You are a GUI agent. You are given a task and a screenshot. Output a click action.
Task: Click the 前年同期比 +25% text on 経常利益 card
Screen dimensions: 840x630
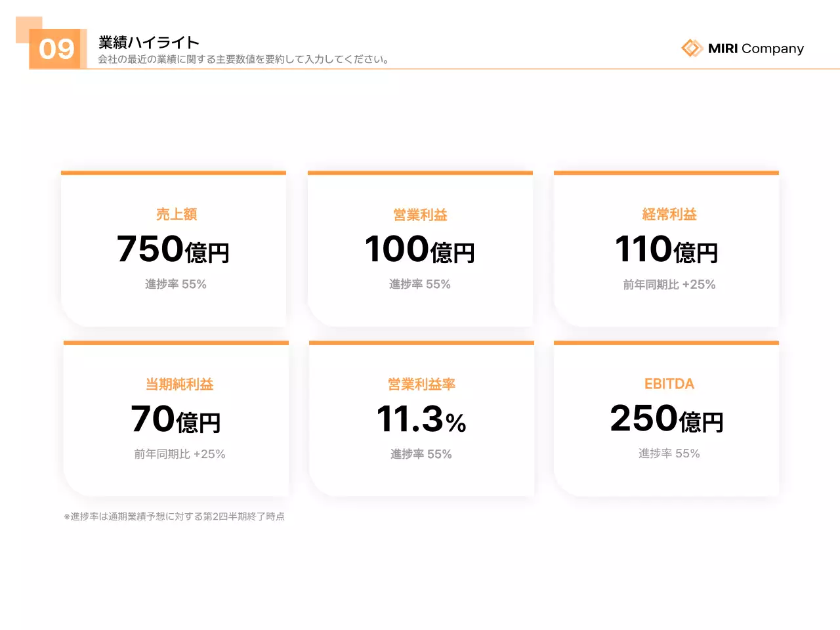669,284
